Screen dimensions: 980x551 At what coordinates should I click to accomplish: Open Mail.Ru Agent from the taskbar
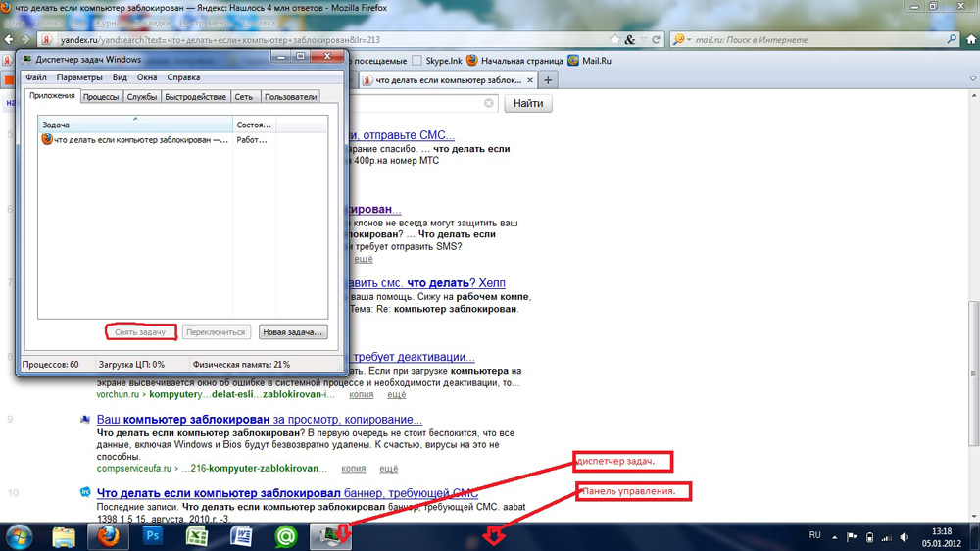coord(285,536)
